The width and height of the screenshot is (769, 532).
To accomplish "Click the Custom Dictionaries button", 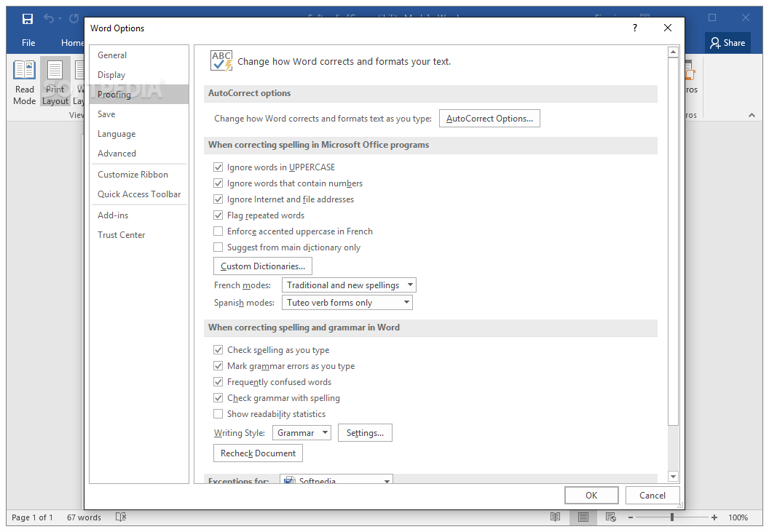I will (x=263, y=266).
